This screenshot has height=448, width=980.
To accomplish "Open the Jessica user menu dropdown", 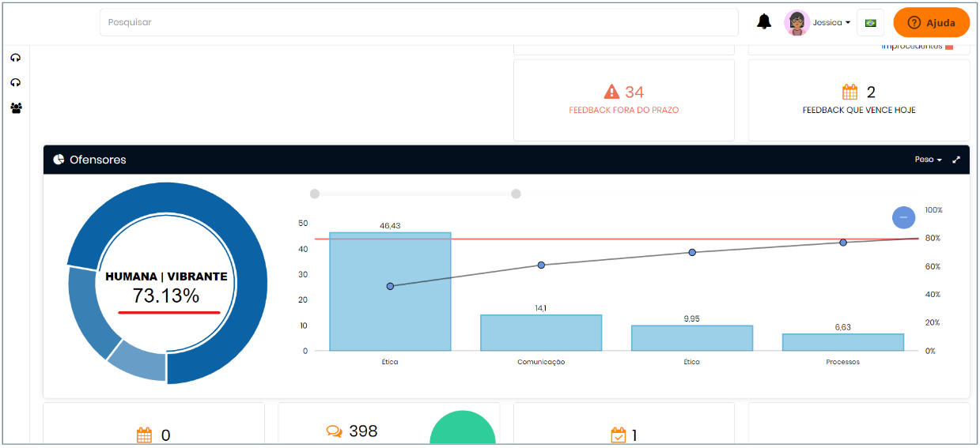I will [831, 23].
